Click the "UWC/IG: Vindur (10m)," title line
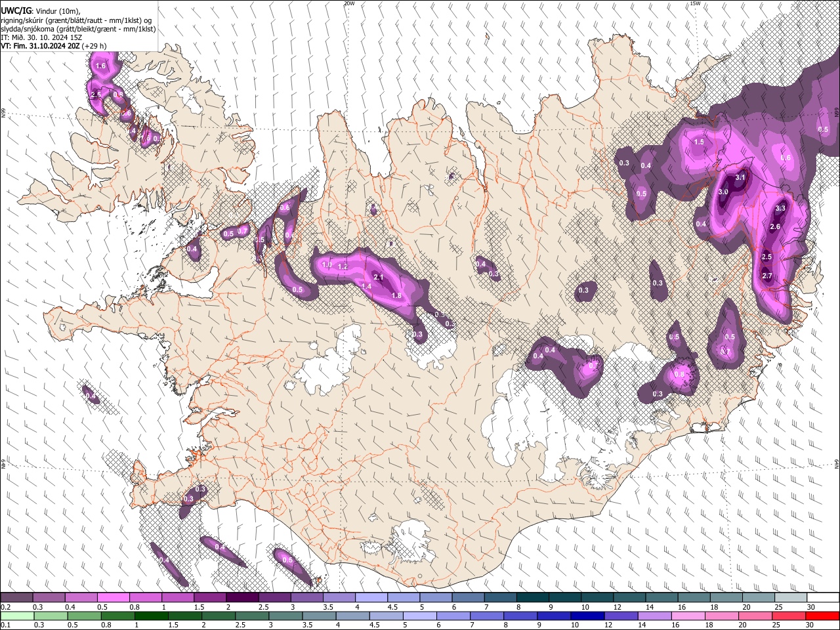The width and height of the screenshot is (840, 630). (41, 11)
